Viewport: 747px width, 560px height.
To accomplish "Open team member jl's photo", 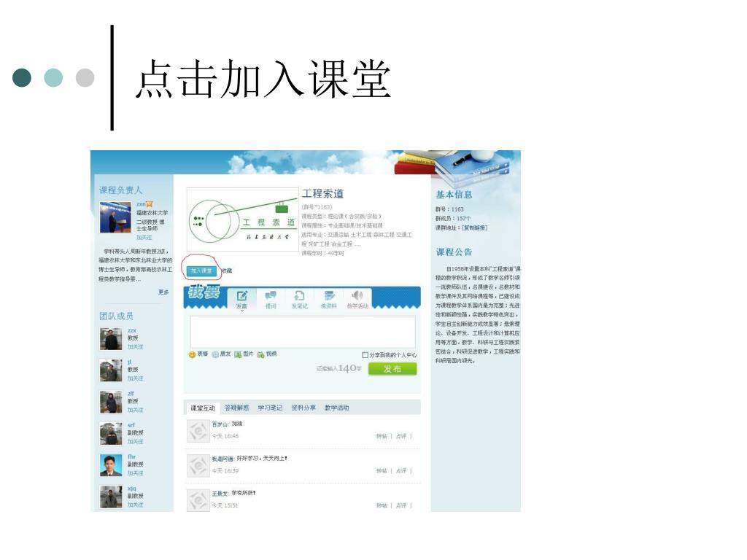I will (x=111, y=370).
